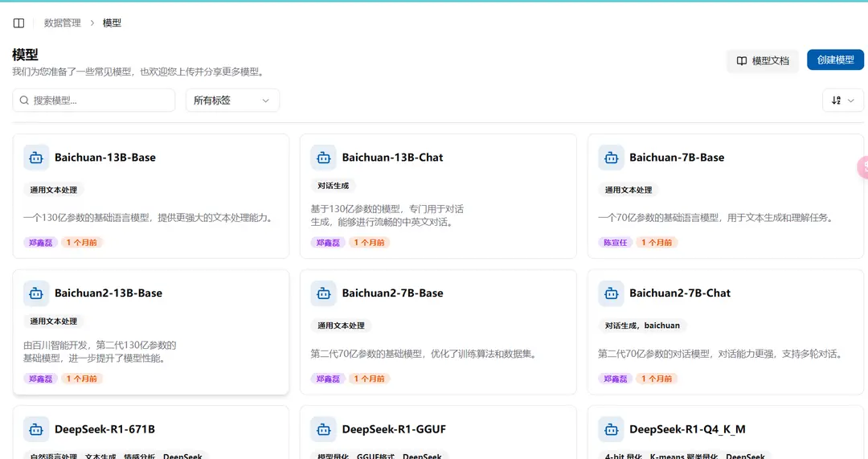Screen dimensions: 868x459
Task: Click 创建模型 button
Action: pyautogui.click(x=835, y=59)
